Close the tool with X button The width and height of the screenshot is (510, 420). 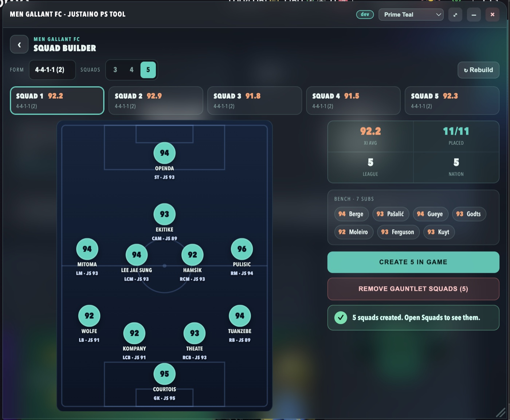click(492, 15)
